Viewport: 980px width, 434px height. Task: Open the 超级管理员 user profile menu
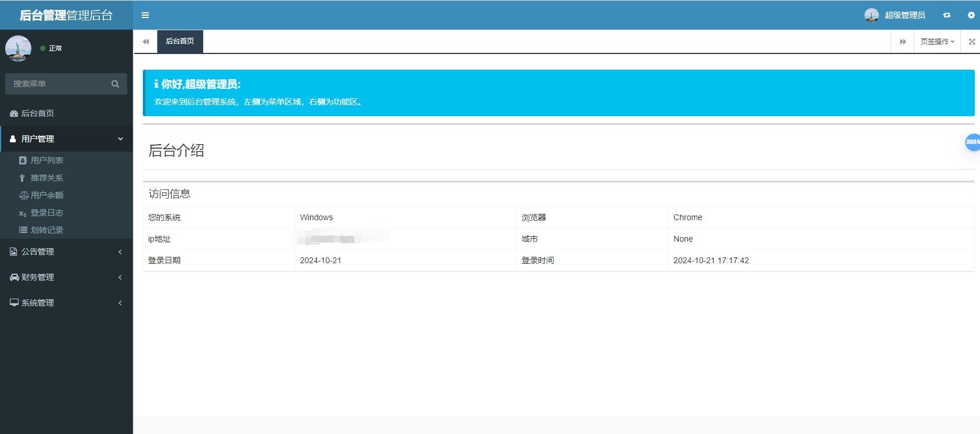click(895, 15)
